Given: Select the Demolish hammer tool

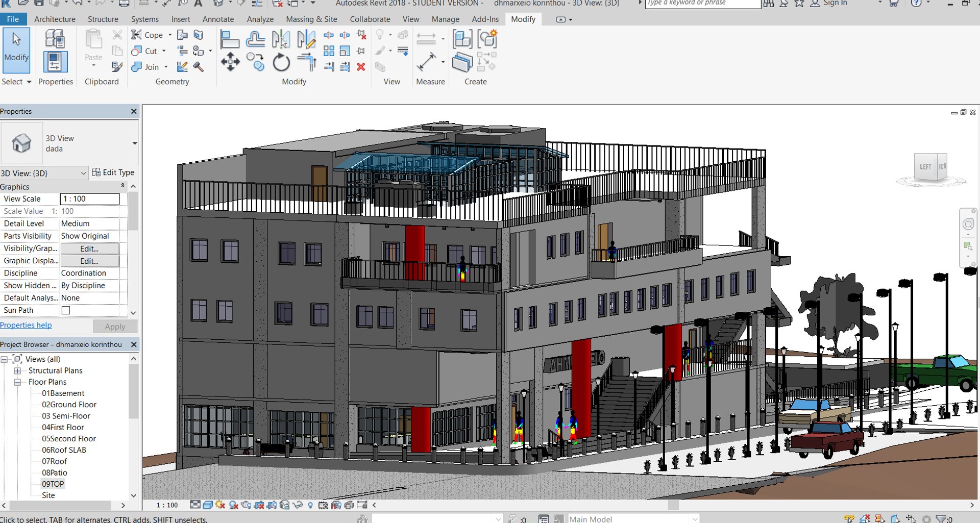Looking at the screenshot, I should click(x=199, y=67).
